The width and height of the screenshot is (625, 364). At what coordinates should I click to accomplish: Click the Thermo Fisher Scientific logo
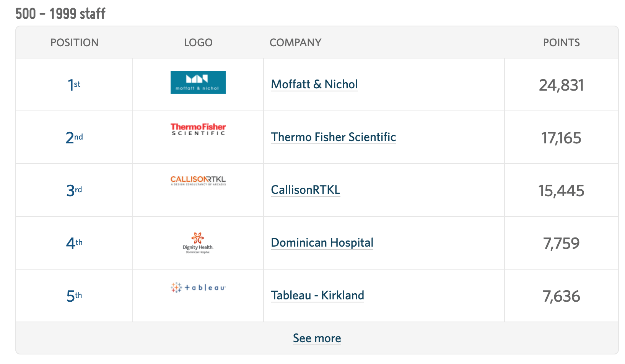[198, 129]
